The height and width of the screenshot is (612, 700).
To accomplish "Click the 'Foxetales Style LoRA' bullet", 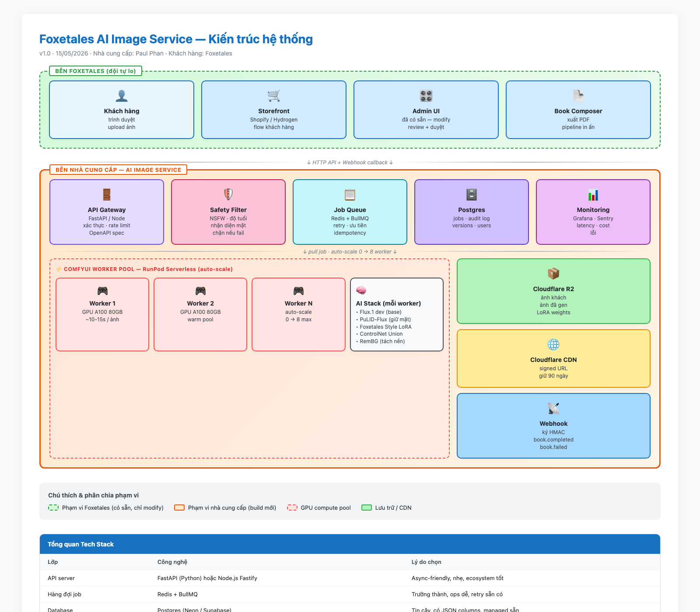I will (384, 327).
